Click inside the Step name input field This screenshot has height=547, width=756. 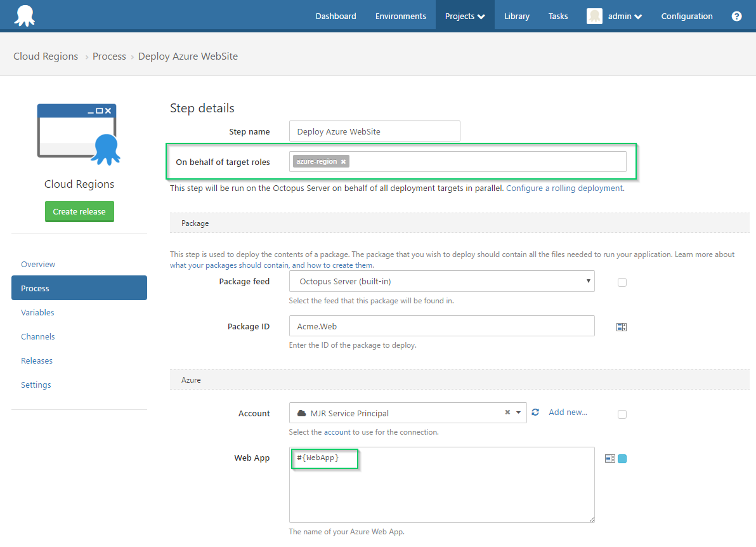[374, 131]
